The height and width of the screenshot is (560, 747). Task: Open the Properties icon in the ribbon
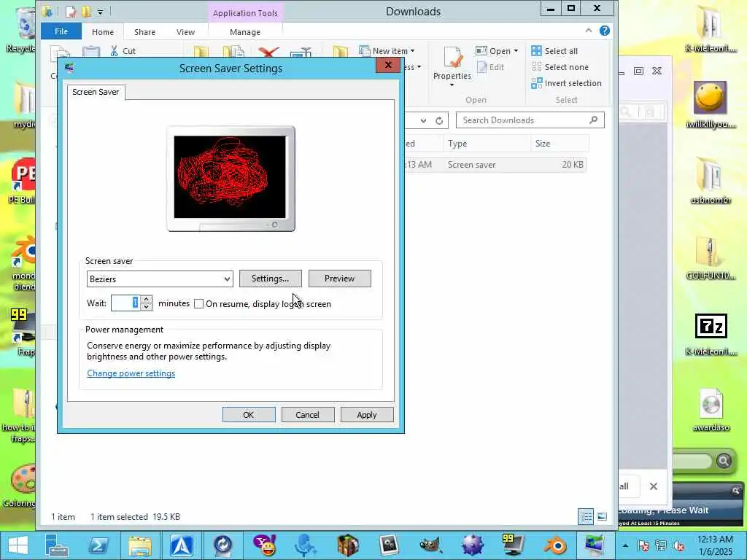pos(452,58)
